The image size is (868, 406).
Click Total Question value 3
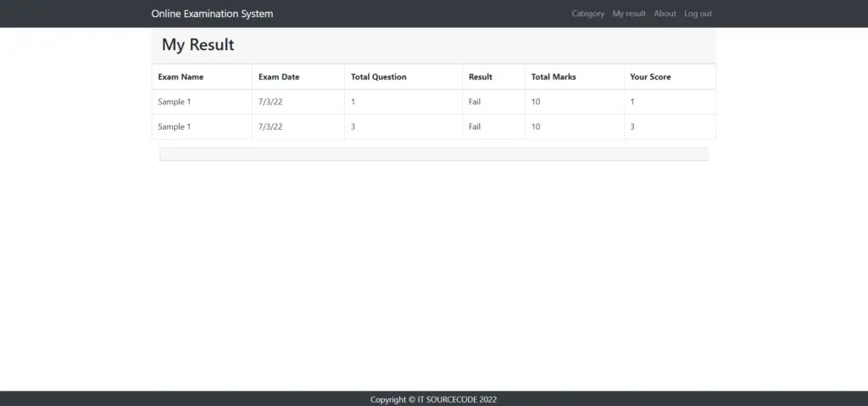click(353, 127)
